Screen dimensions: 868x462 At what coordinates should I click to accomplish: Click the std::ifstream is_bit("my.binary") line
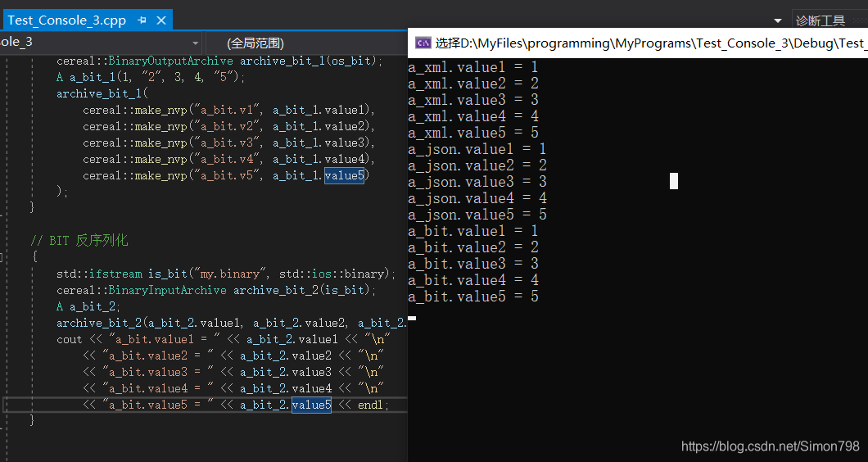[x=226, y=274]
